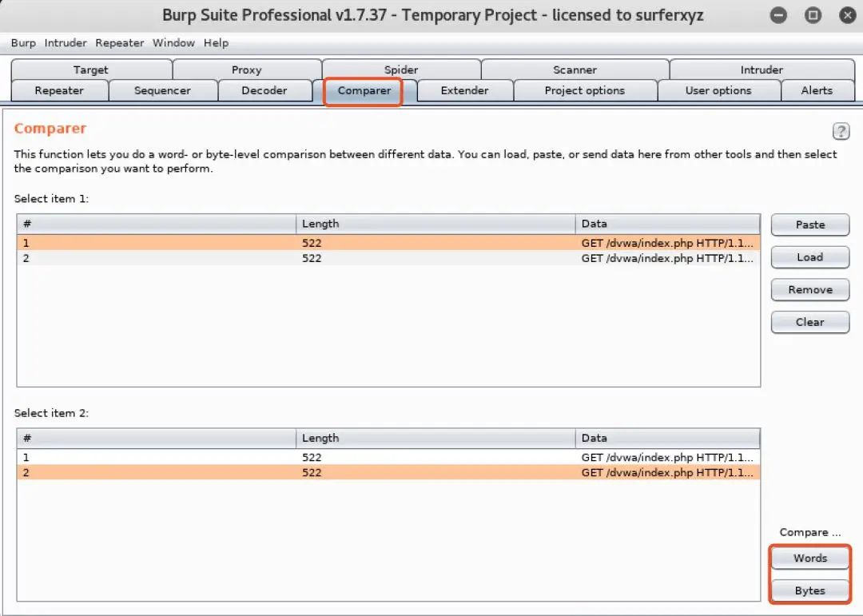Screen dimensions: 863x616
Task: Switch to the Extender tab
Action: pos(464,91)
